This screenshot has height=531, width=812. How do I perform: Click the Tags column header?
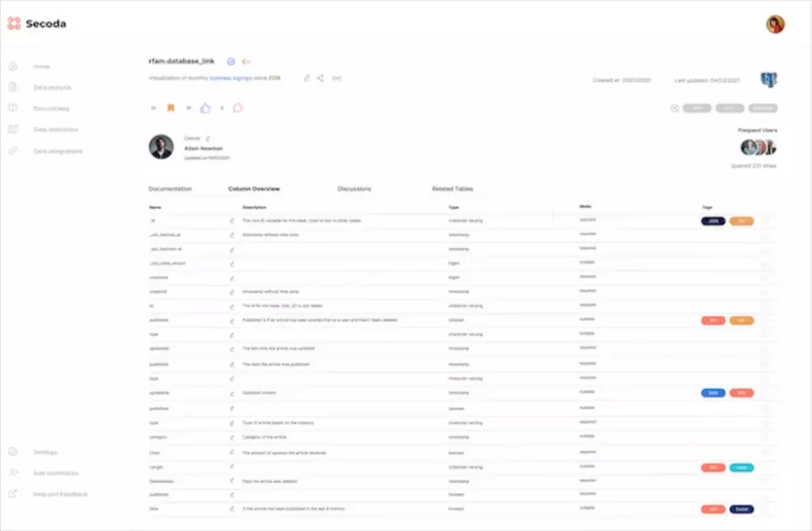point(707,207)
